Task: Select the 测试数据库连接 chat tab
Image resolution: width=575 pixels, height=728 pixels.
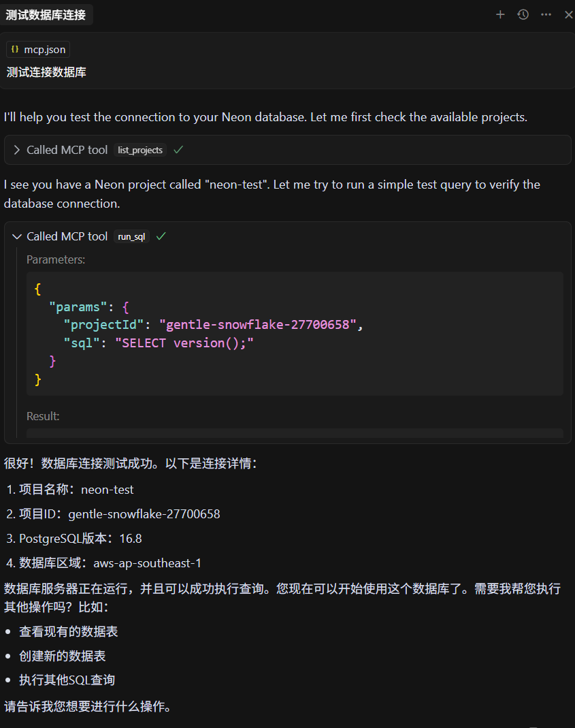Action: 46,15
